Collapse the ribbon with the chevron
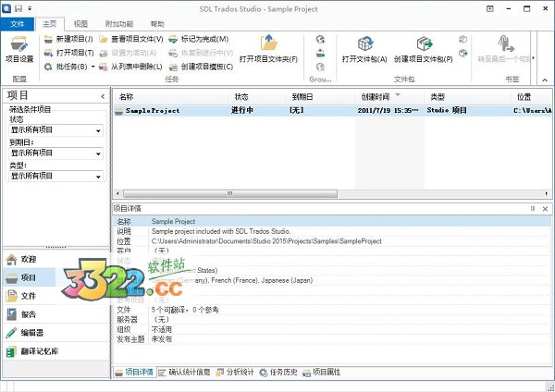Screen dimensions: 555x392 click(x=545, y=80)
